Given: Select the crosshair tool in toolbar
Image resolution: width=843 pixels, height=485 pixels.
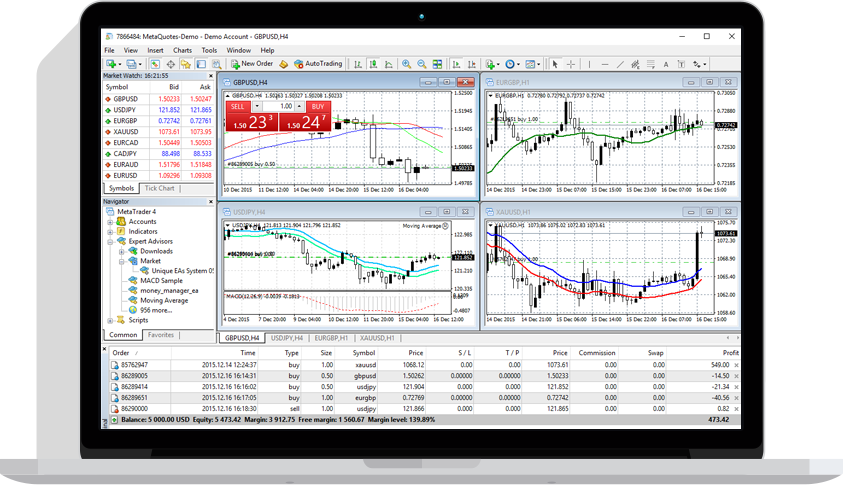Looking at the screenshot, I should [571, 64].
